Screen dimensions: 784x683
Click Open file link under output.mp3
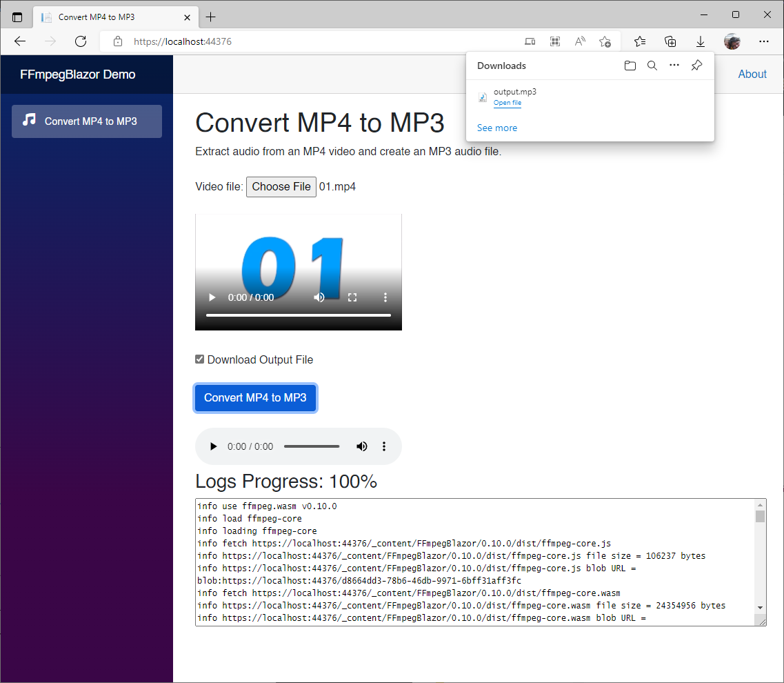tap(507, 103)
